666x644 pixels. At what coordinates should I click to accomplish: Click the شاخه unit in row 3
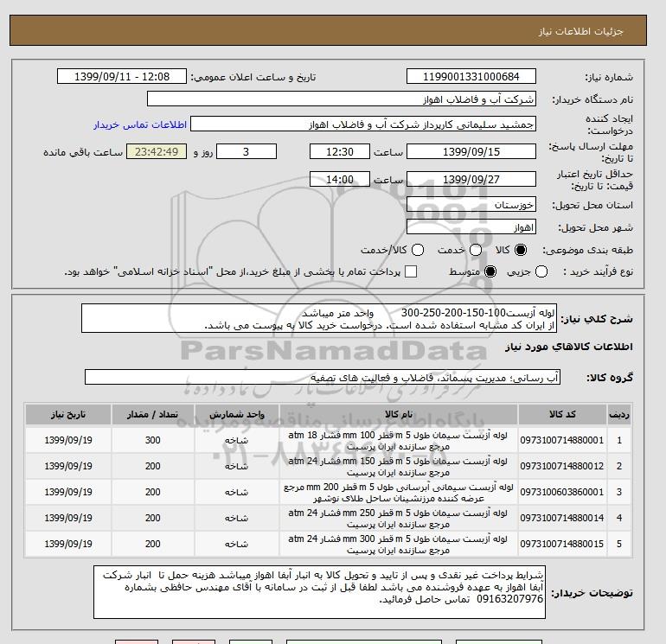[237, 493]
